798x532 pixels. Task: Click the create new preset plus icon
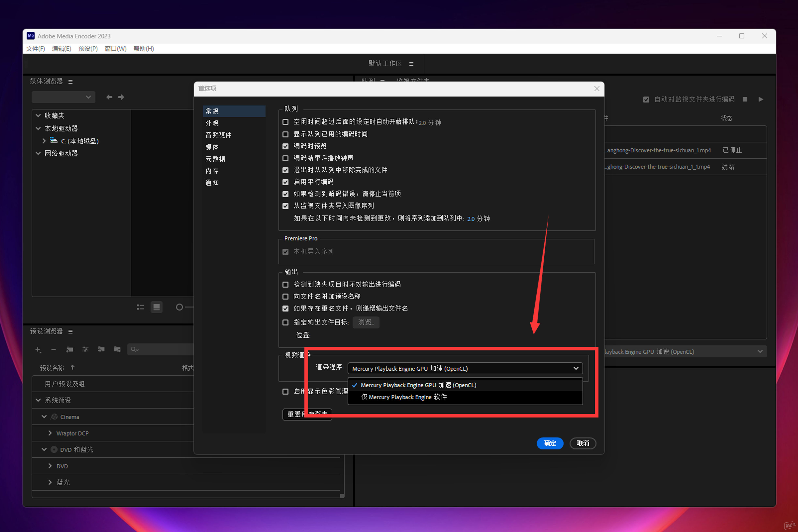click(x=38, y=350)
